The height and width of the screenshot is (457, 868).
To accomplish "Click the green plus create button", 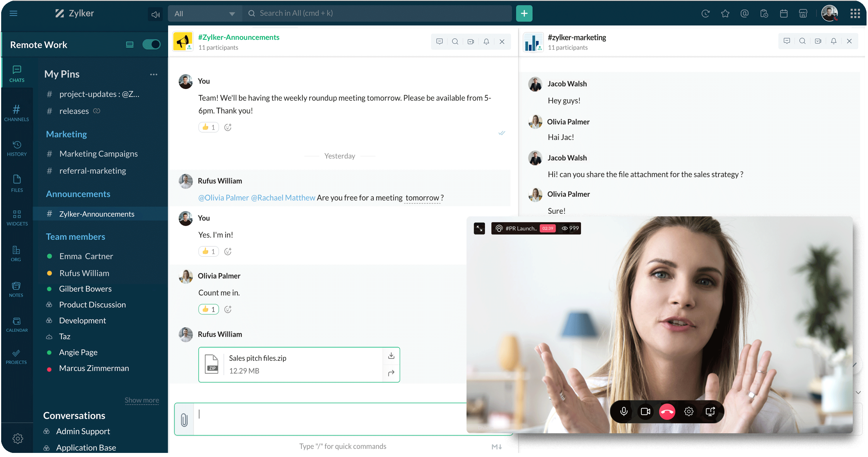I will (x=524, y=13).
